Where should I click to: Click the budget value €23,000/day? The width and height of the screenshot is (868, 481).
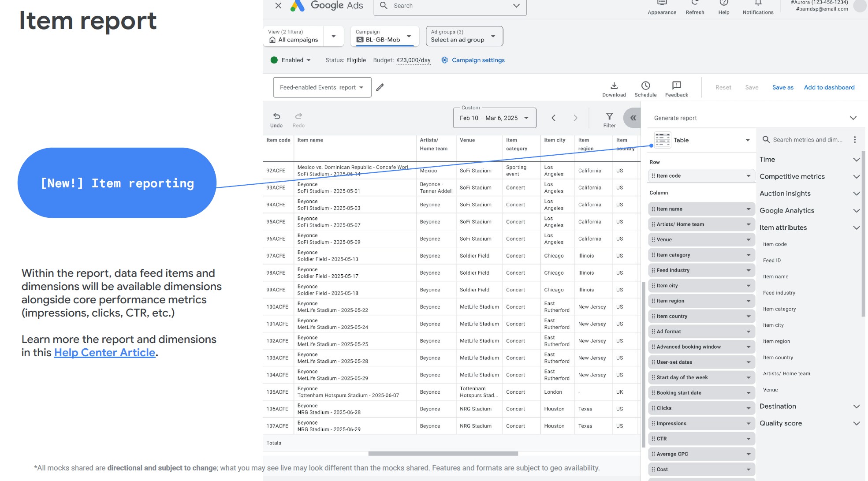(x=414, y=60)
